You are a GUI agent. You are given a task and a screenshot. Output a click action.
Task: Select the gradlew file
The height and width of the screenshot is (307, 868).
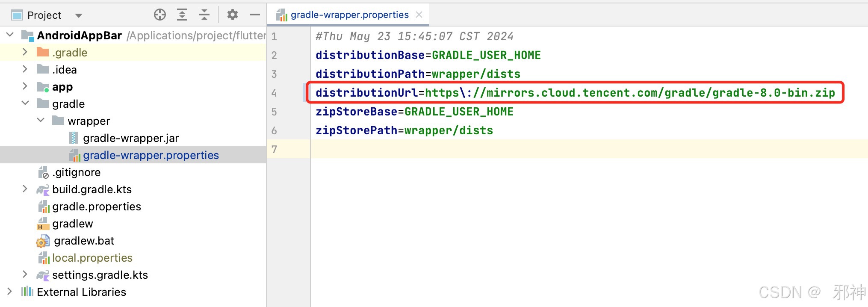(73, 224)
